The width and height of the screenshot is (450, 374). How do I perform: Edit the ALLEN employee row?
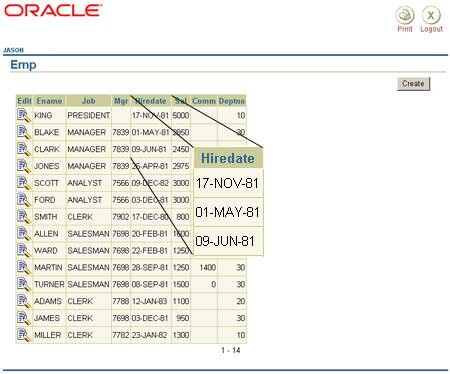24,234
